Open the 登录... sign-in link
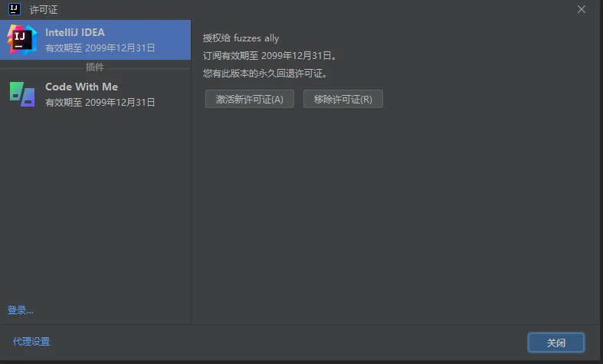 pos(21,310)
